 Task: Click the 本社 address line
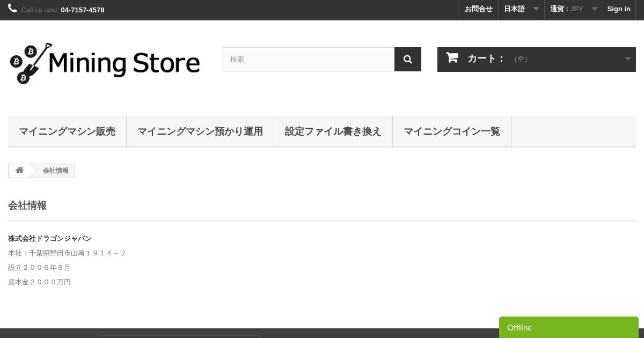[x=67, y=253]
